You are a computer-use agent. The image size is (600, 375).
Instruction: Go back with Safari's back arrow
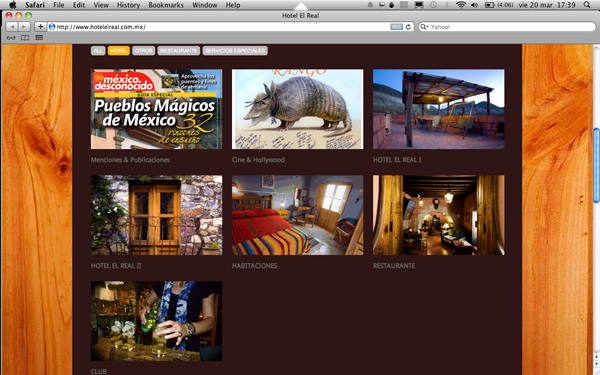click(12, 27)
